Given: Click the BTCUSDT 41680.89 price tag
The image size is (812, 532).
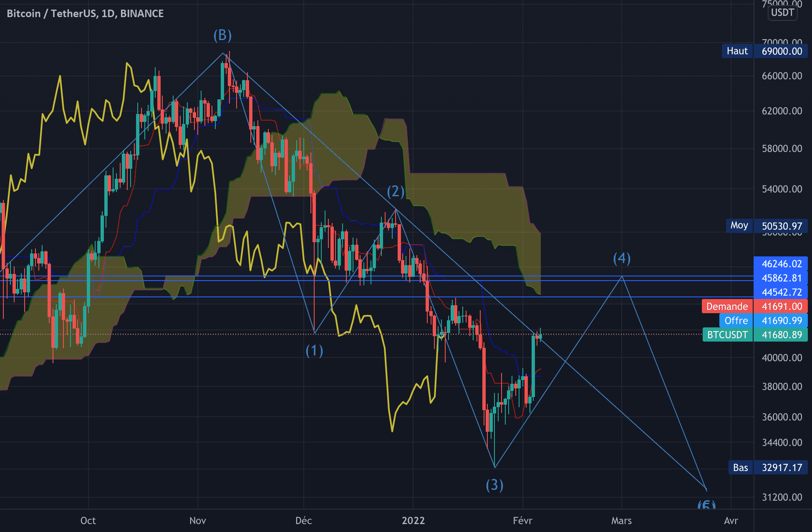Looking at the screenshot, I should (755, 334).
